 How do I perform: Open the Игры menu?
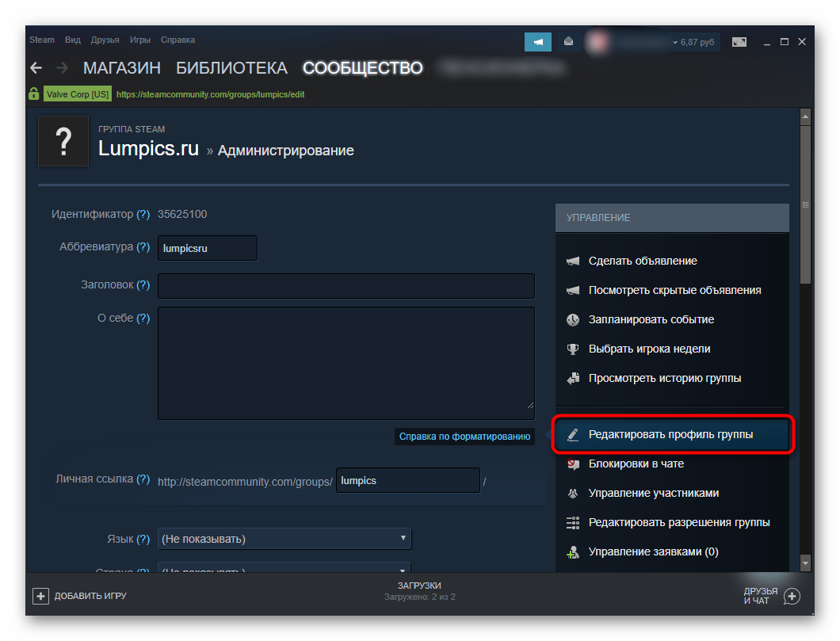139,40
